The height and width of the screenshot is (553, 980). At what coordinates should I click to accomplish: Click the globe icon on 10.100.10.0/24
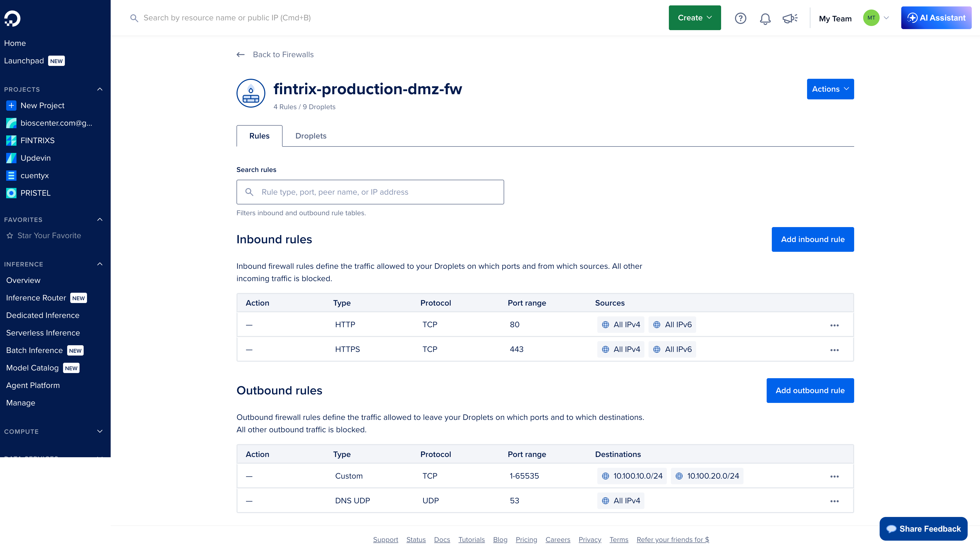(x=605, y=476)
